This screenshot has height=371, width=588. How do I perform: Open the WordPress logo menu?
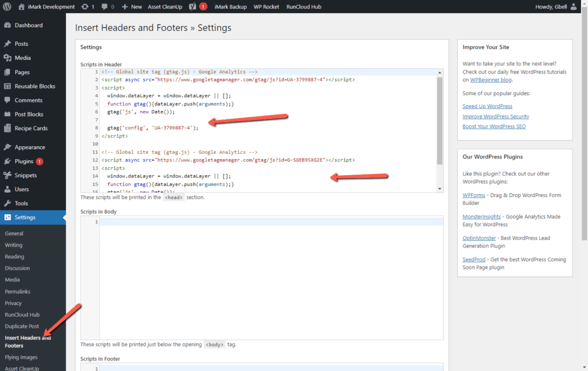(7, 6)
